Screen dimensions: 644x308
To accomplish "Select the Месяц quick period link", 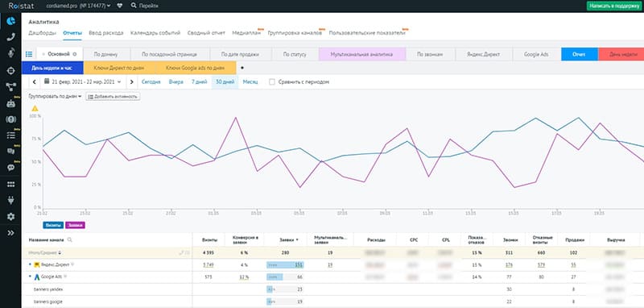I will coord(250,81).
